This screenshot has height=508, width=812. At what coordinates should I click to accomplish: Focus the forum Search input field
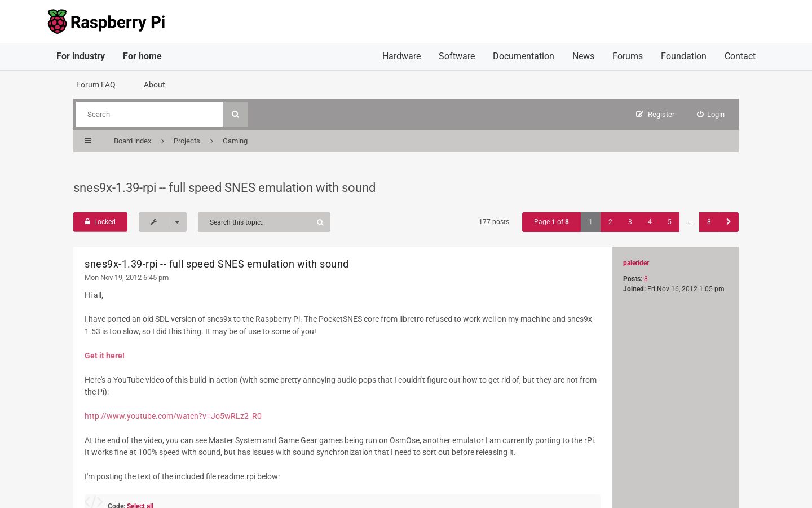point(149,114)
